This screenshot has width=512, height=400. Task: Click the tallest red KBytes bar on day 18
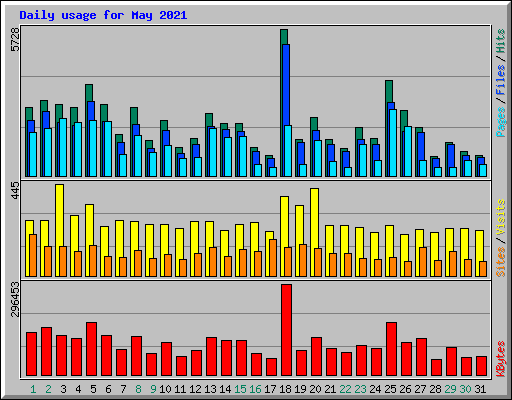coord(286,330)
